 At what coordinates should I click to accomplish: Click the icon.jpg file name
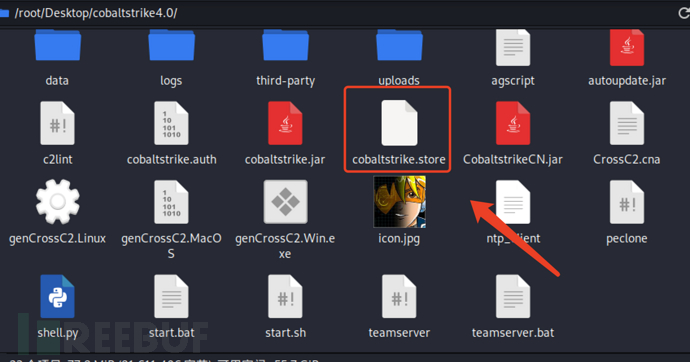[399, 239]
